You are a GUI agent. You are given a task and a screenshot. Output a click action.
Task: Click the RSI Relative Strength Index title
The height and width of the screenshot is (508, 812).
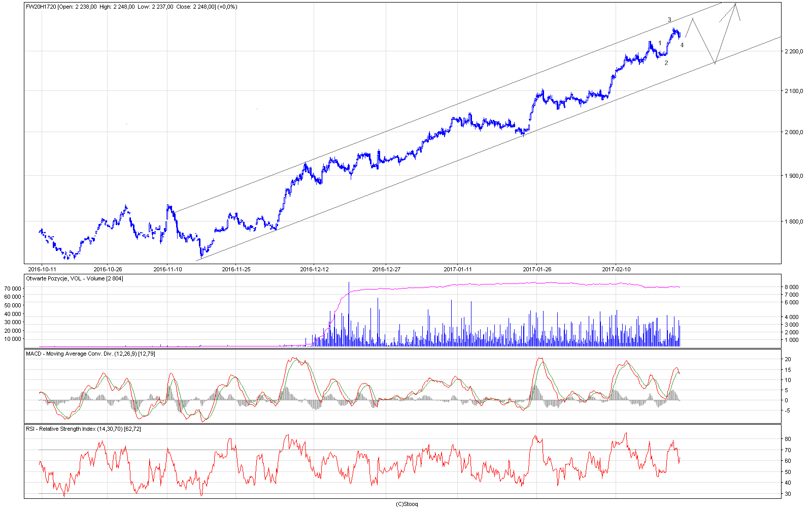point(83,429)
